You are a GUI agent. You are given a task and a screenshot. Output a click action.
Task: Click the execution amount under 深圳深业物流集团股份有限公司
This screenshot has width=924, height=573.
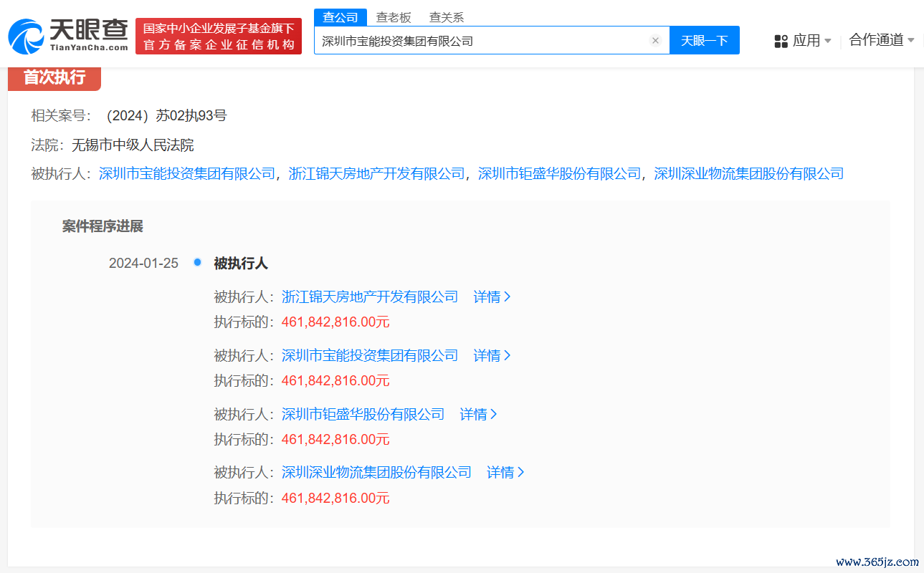pyautogui.click(x=335, y=498)
